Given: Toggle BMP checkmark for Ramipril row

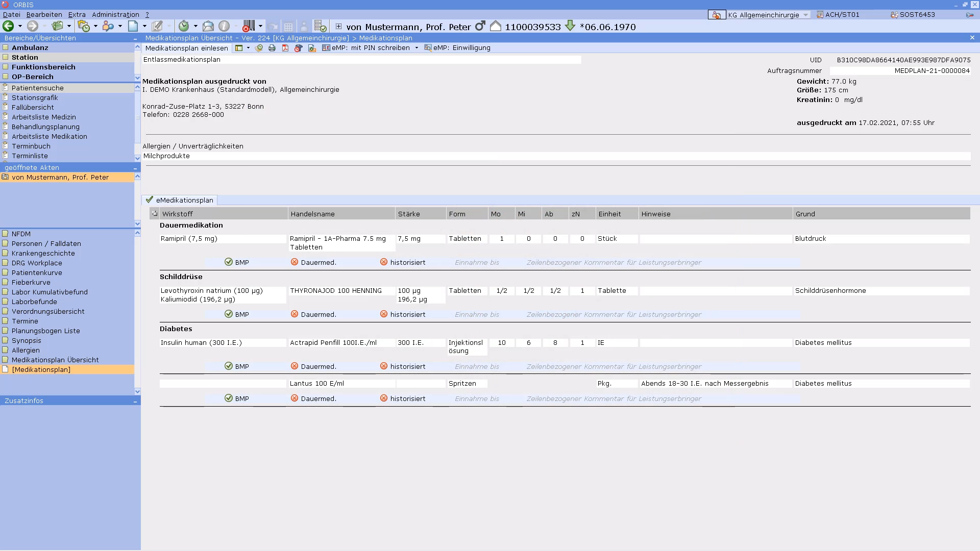Looking at the screenshot, I should 229,262.
